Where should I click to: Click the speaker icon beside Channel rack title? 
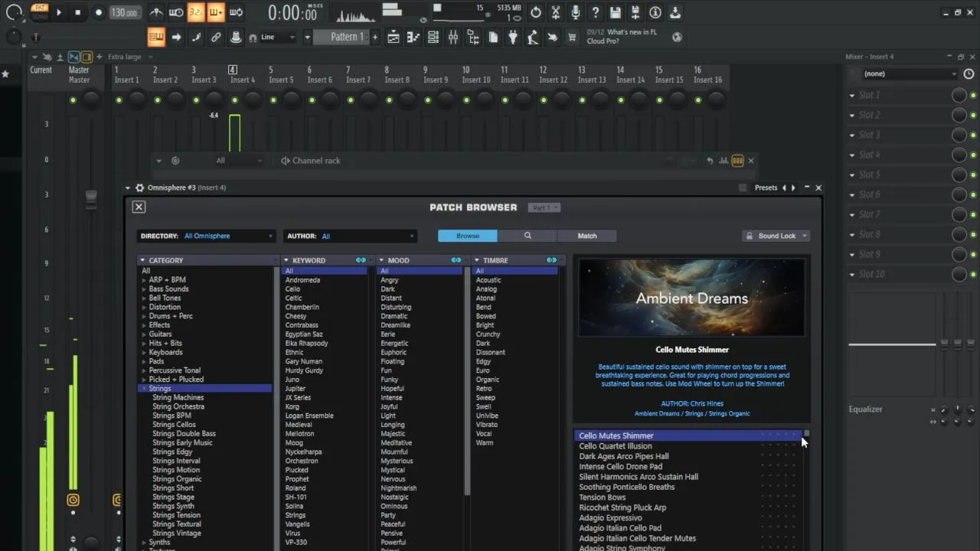click(285, 161)
